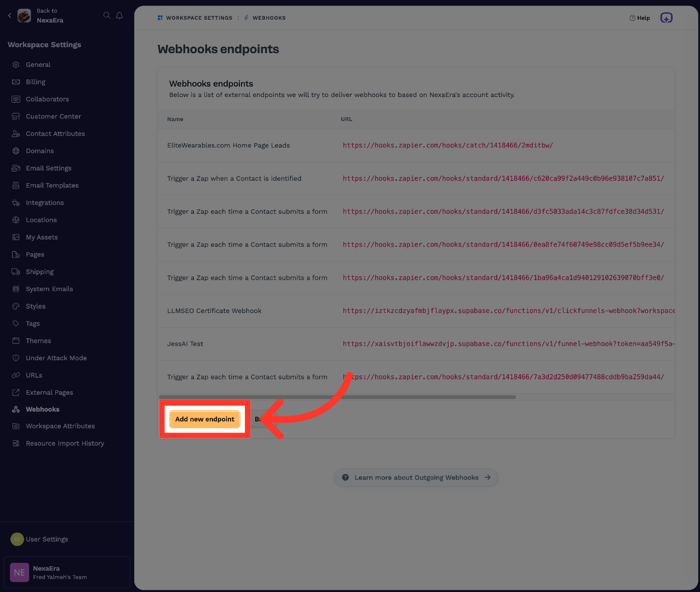Click the Themes icon in sidebar
This screenshot has height=592, width=700.
pyautogui.click(x=16, y=341)
